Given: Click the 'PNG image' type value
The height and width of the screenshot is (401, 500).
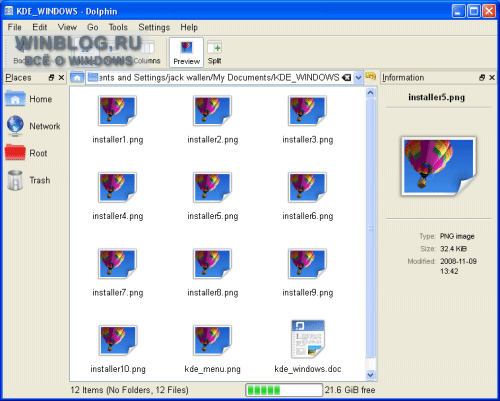Looking at the screenshot, I should coord(457,236).
